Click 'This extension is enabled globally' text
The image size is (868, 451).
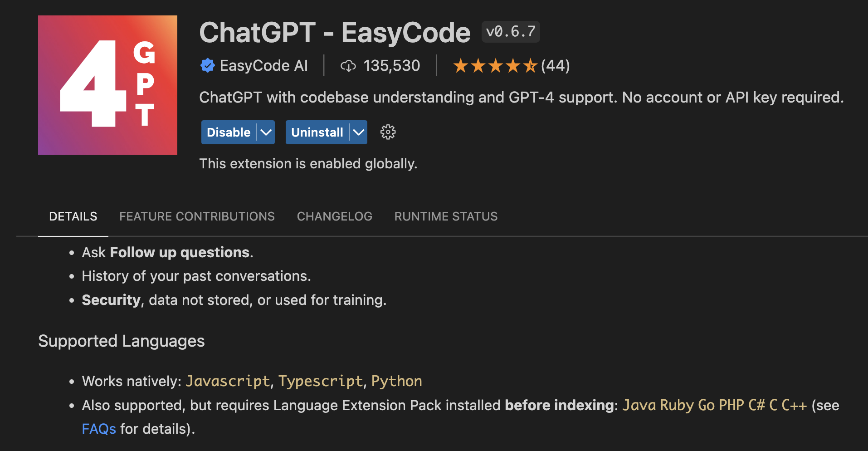click(x=308, y=163)
